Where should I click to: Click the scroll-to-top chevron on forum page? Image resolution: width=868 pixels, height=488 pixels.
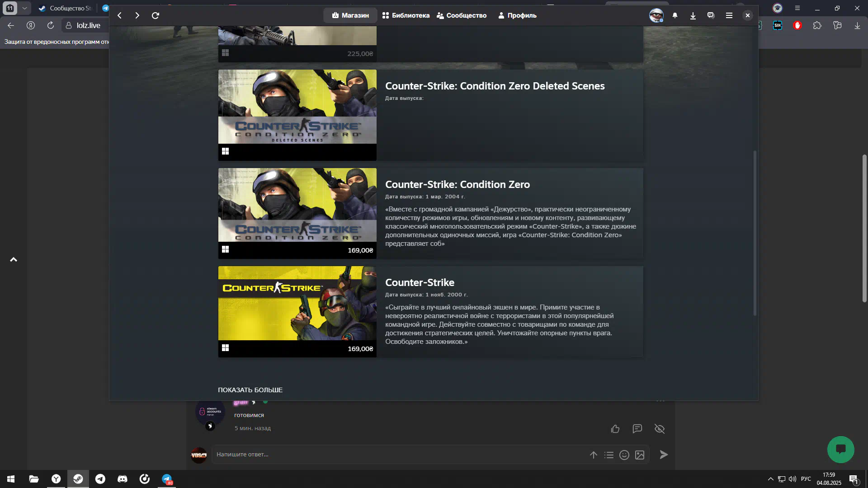(x=14, y=259)
